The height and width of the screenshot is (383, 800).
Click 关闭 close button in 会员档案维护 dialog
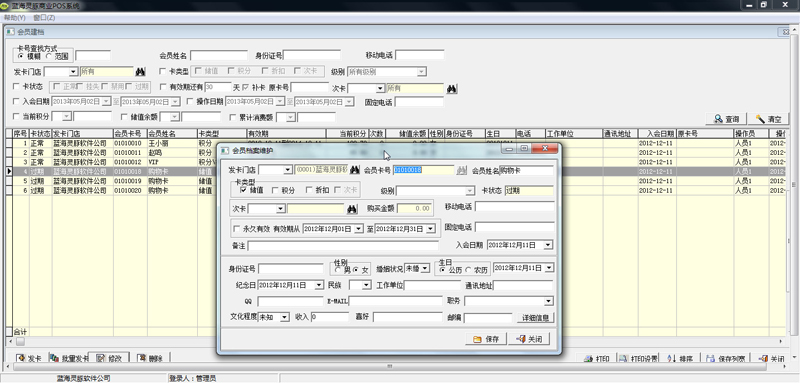[529, 339]
